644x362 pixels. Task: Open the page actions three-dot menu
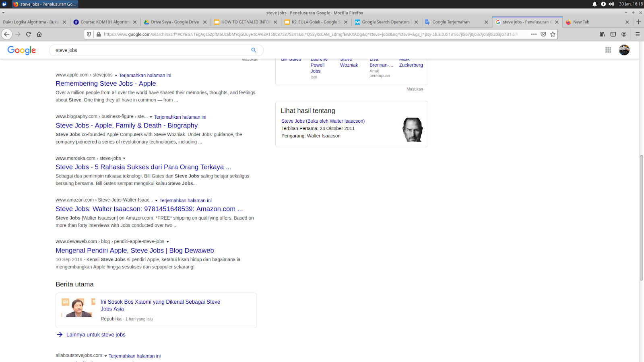pos(534,34)
